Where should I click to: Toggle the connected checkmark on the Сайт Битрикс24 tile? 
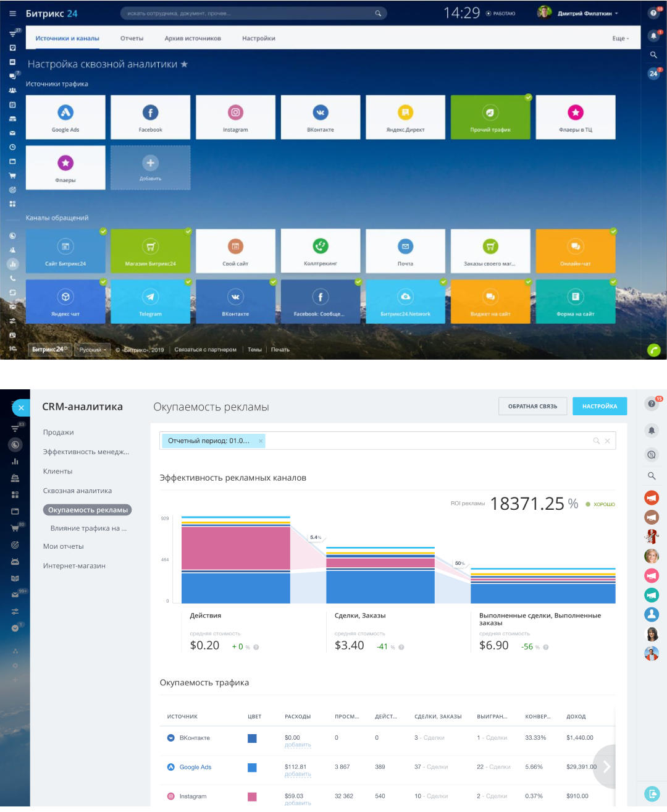point(103,231)
